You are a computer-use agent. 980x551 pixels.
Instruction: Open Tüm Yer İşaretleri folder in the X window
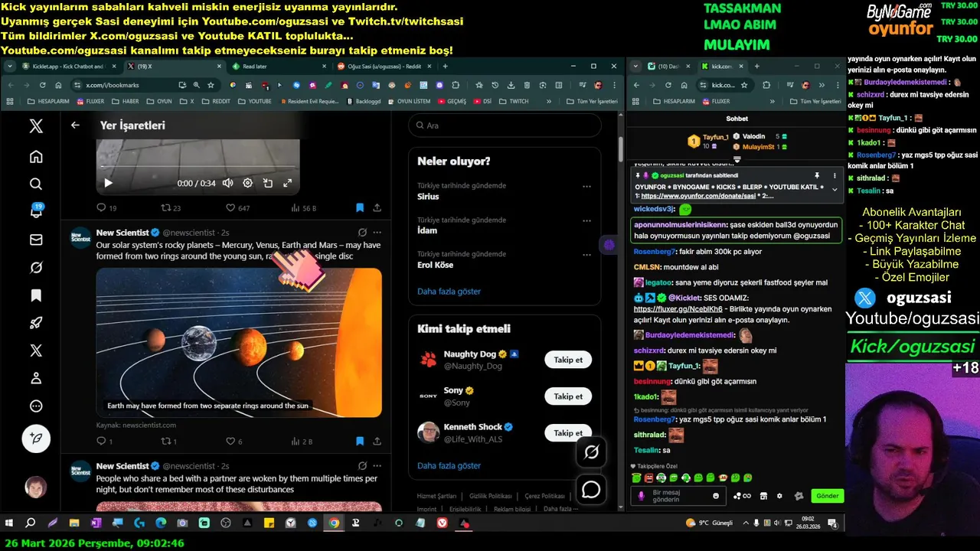(590, 101)
